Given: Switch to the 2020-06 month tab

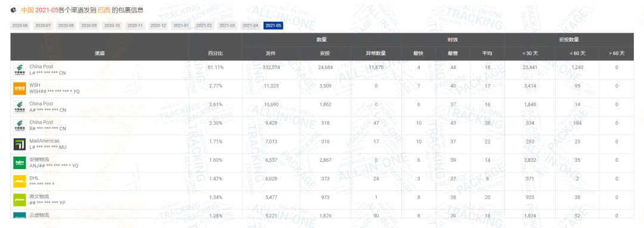Looking at the screenshot, I should point(20,26).
